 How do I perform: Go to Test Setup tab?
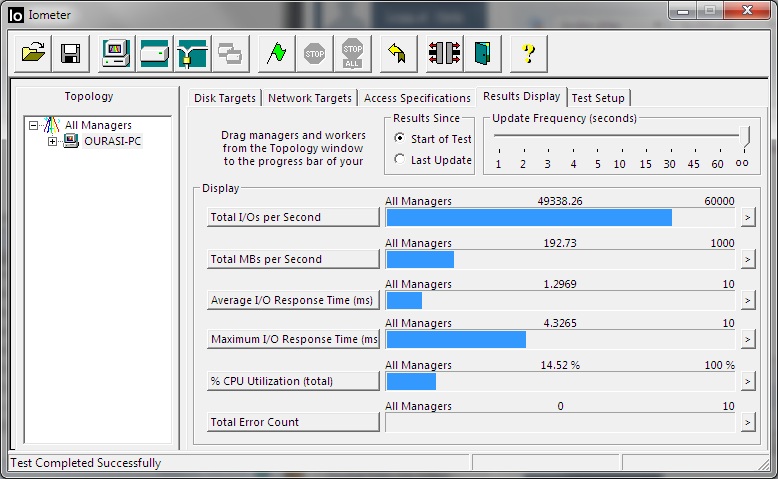(x=598, y=98)
